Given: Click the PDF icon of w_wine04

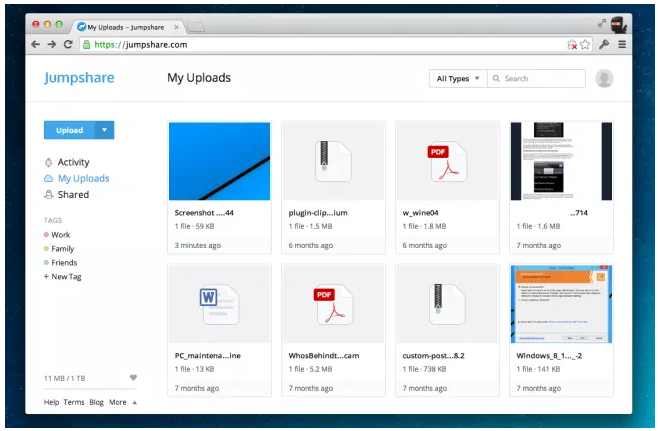Looking at the screenshot, I should (x=447, y=161).
